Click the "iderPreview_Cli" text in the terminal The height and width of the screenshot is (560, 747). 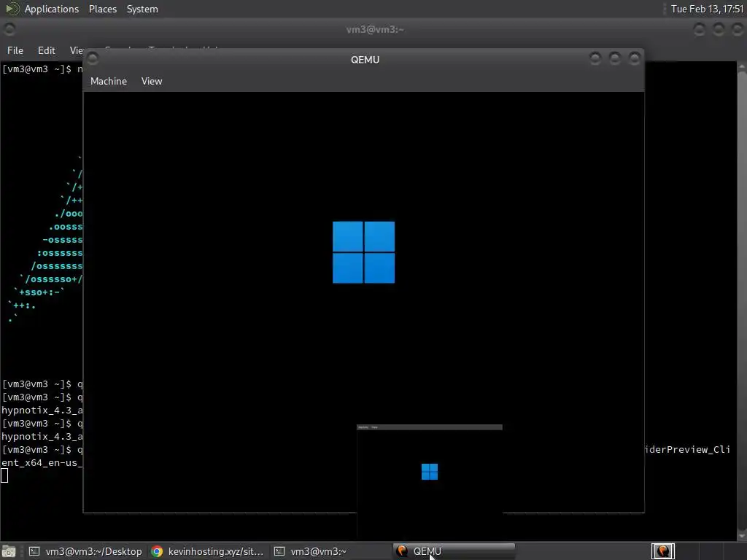click(x=687, y=449)
